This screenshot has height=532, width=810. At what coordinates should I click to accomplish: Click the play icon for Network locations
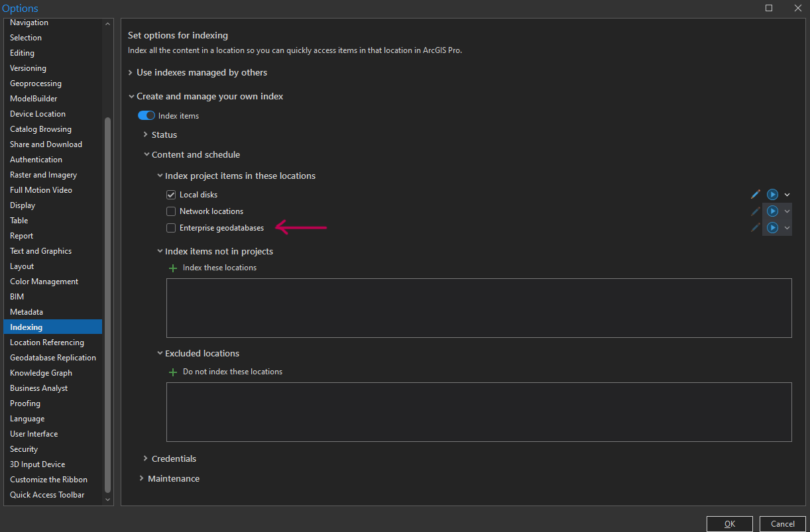pyautogui.click(x=772, y=211)
